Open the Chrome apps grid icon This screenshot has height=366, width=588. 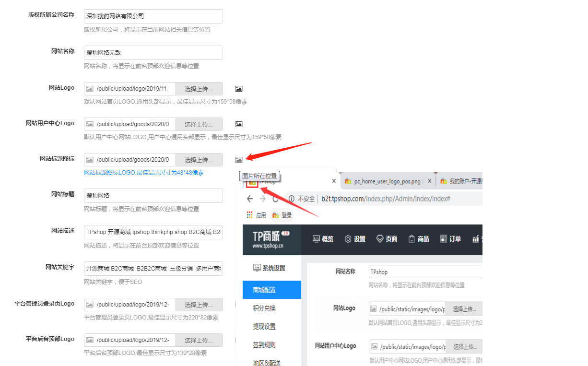tap(249, 215)
